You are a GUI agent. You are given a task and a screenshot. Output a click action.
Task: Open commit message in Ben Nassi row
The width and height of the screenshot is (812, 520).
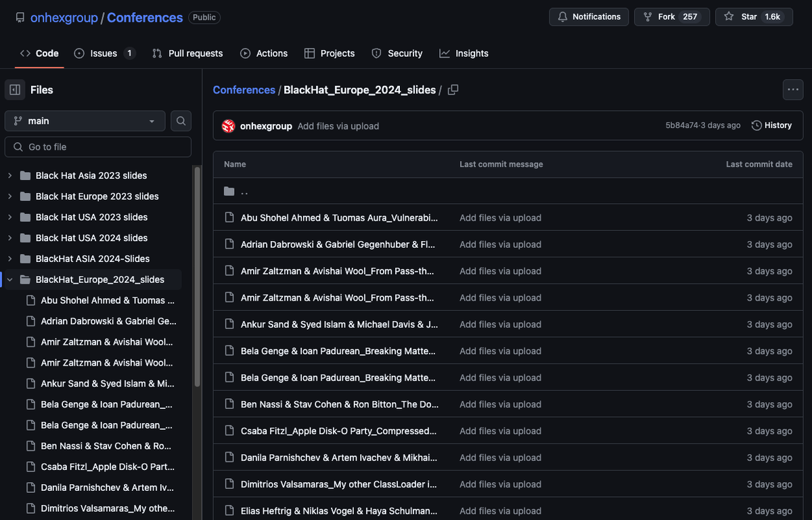coord(501,404)
